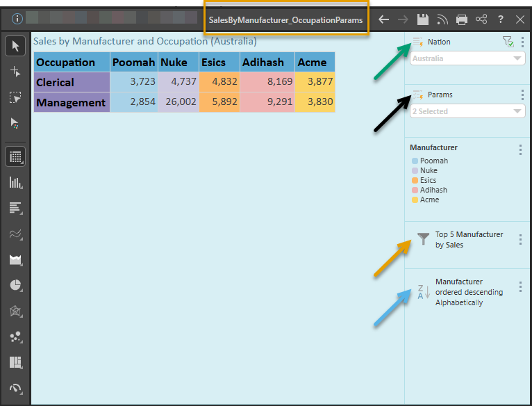
Task: Click the Nuke Management cell 26,002
Action: (x=178, y=102)
